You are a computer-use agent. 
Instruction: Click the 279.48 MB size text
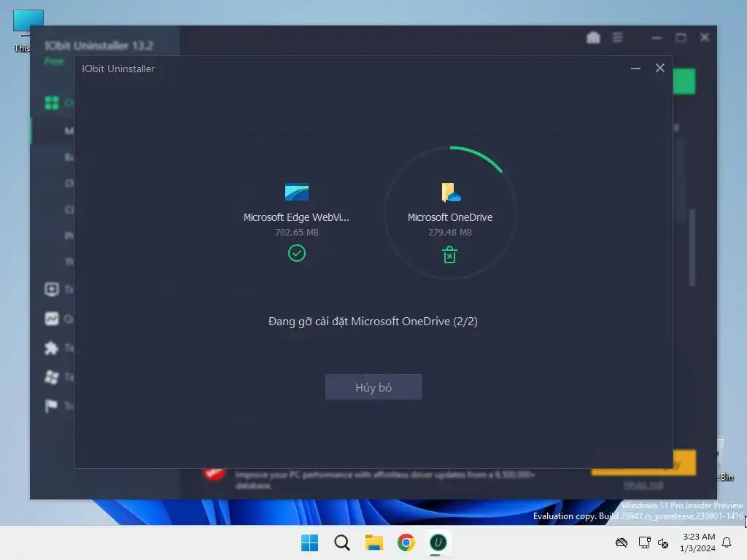pyautogui.click(x=449, y=233)
